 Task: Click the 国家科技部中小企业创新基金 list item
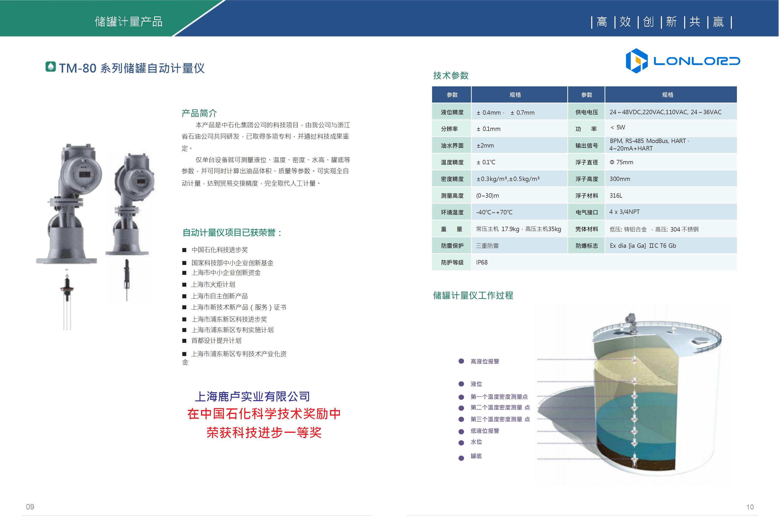[232, 263]
